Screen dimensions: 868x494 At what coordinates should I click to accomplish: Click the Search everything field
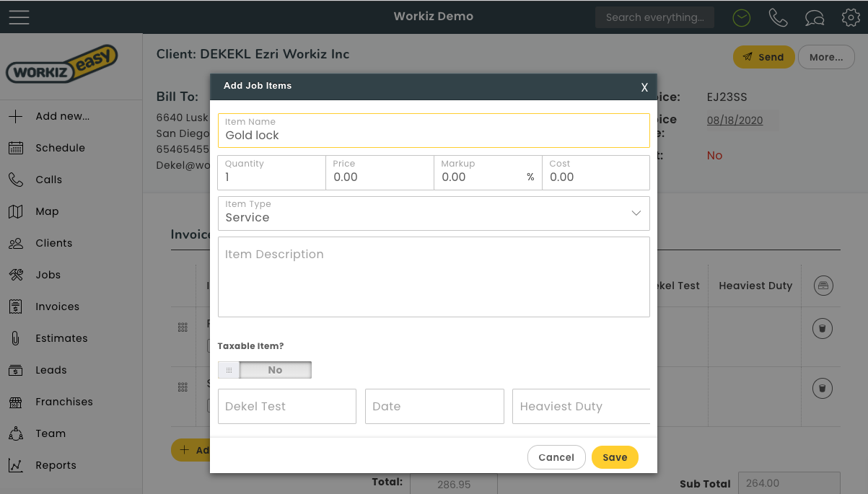[x=654, y=17]
